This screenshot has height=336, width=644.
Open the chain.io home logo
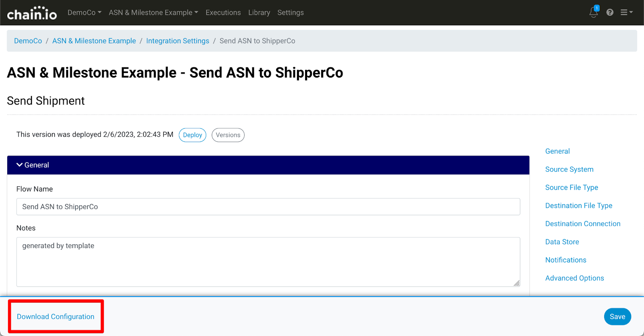(32, 13)
